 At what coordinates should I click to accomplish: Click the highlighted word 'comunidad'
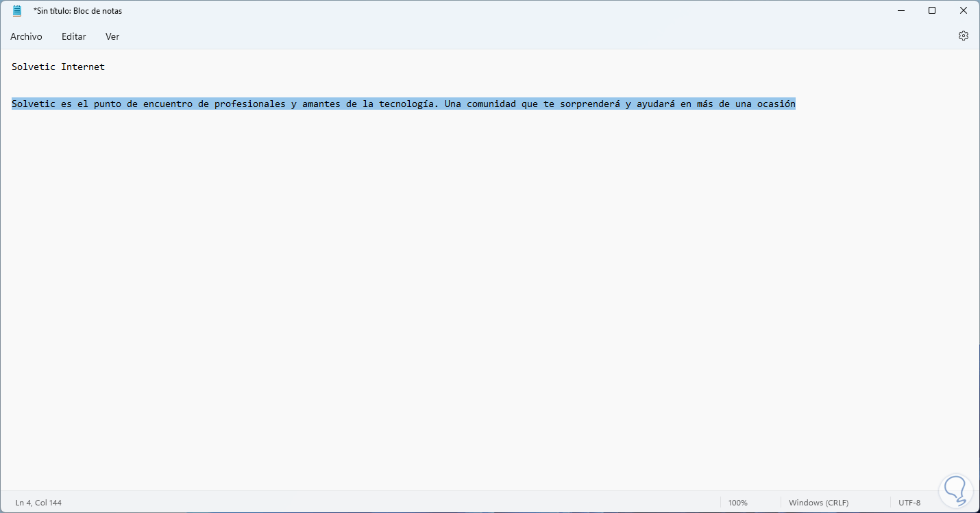(x=491, y=104)
